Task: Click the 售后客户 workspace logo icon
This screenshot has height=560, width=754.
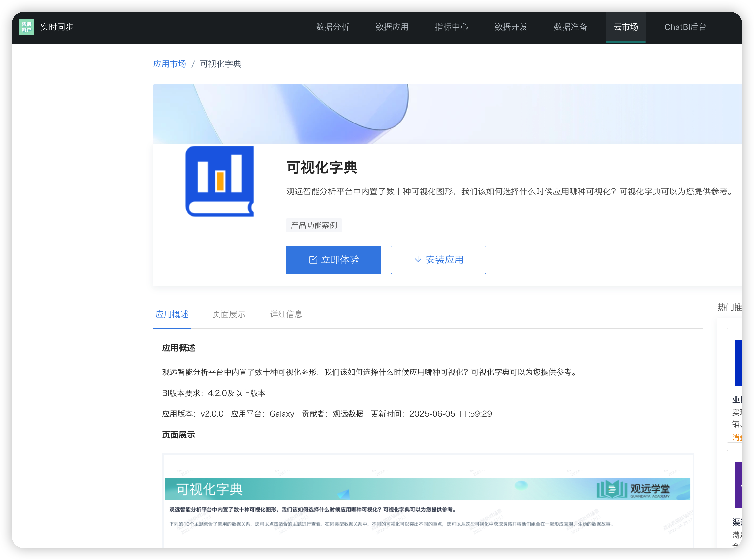Action: (26, 27)
